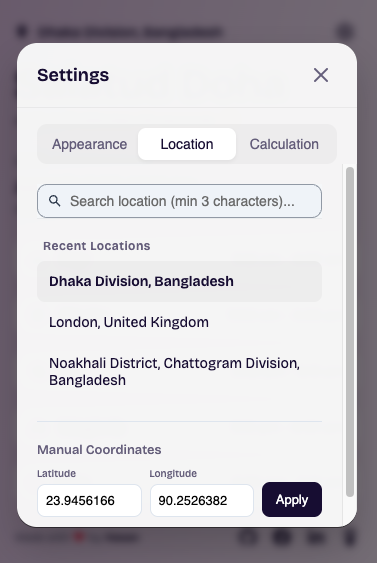Switch to the Appearance tab
This screenshot has width=377, height=563.
click(x=89, y=144)
